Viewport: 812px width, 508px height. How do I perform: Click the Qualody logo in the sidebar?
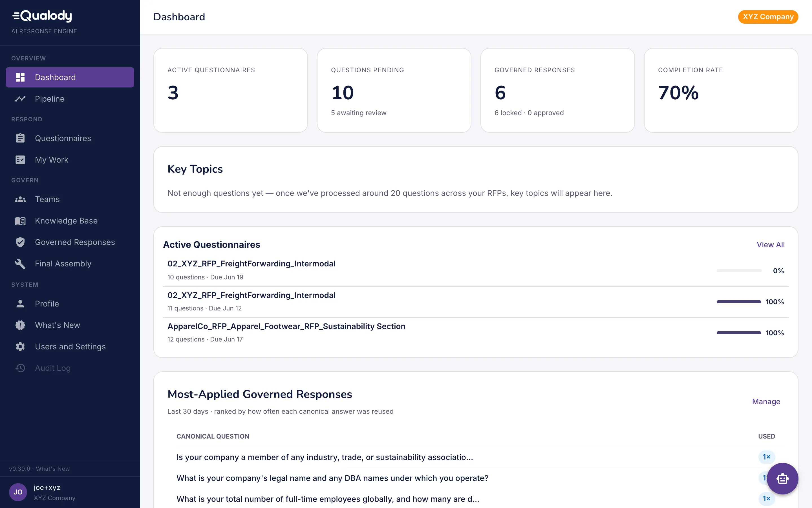(x=42, y=16)
